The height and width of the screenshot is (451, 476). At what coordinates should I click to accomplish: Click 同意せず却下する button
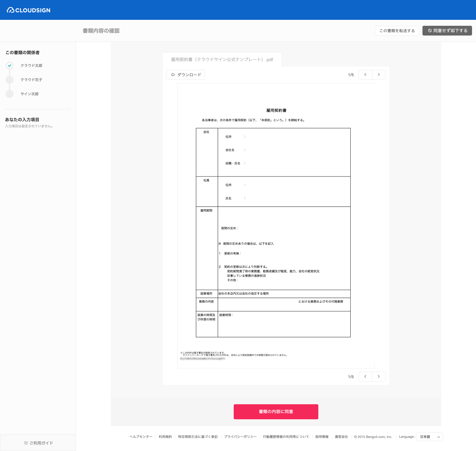tap(447, 31)
